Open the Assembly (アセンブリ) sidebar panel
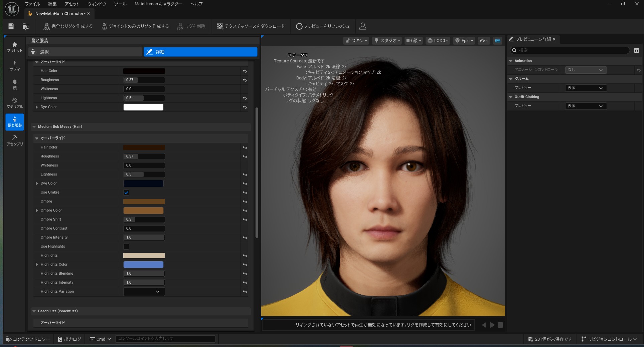 pyautogui.click(x=15, y=140)
